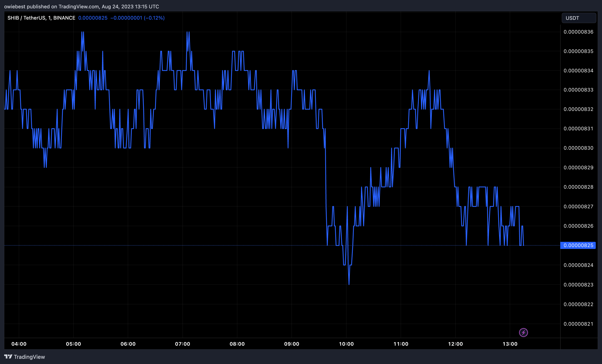
Task: Click the 0.00000836 price axis label
Action: pyautogui.click(x=578, y=32)
